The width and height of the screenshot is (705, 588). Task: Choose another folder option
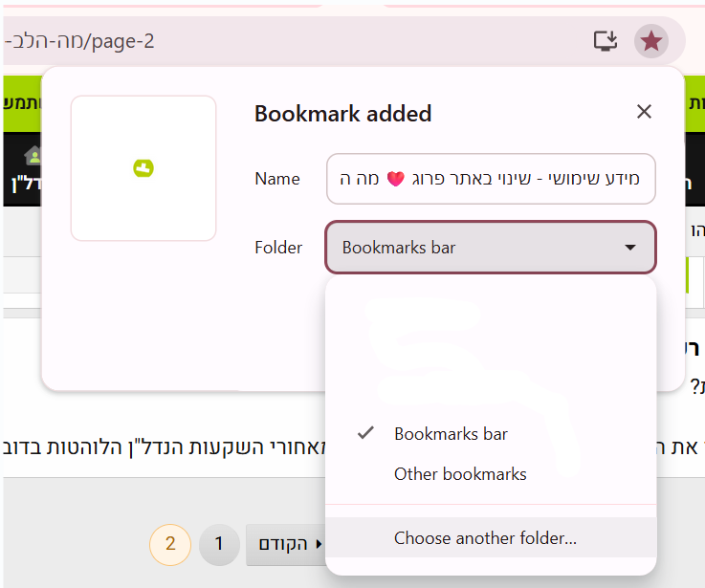pyautogui.click(x=485, y=538)
